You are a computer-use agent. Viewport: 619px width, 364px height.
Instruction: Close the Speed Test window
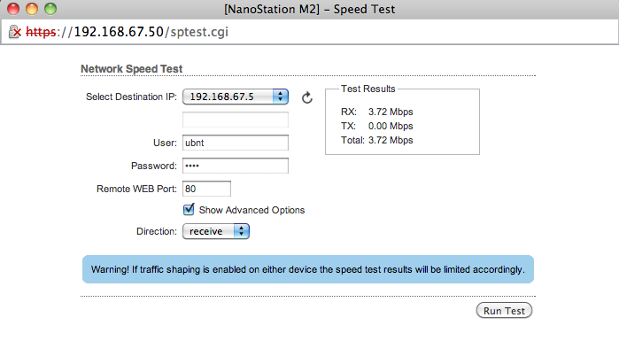pyautogui.click(x=13, y=10)
